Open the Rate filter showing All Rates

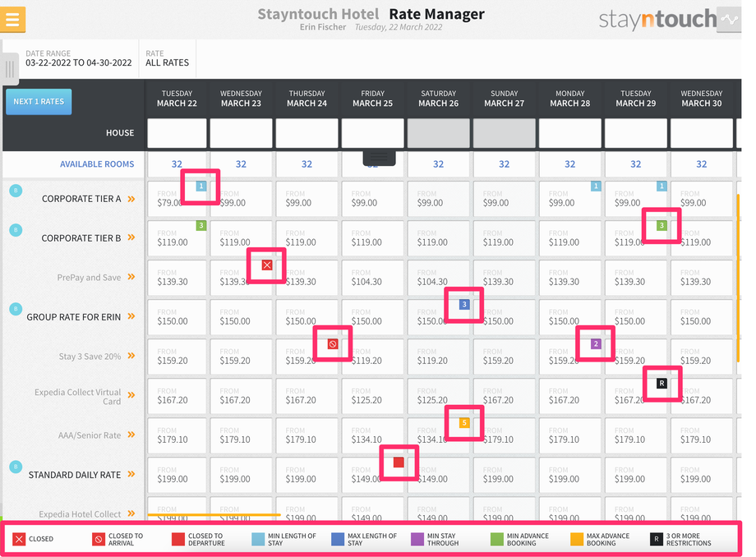pyautogui.click(x=168, y=58)
